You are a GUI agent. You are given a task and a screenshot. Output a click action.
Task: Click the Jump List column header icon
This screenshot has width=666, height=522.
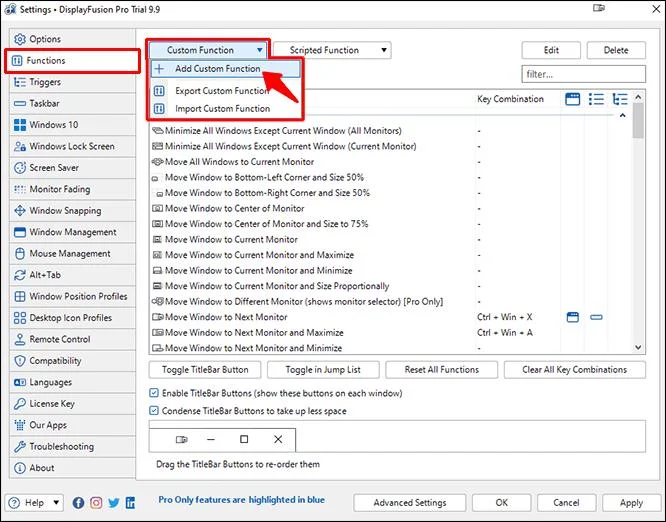click(x=596, y=99)
